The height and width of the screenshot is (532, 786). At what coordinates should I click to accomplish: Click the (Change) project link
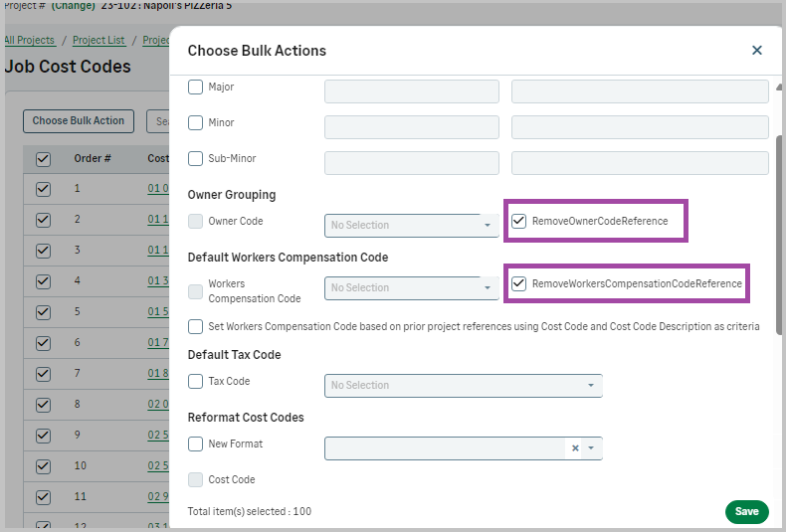click(x=74, y=6)
